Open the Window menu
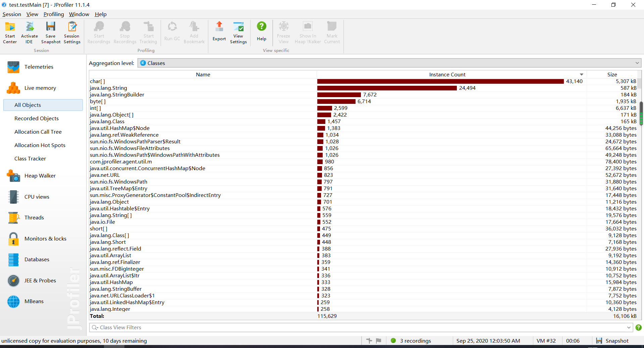This screenshot has width=644, height=348. coord(79,14)
